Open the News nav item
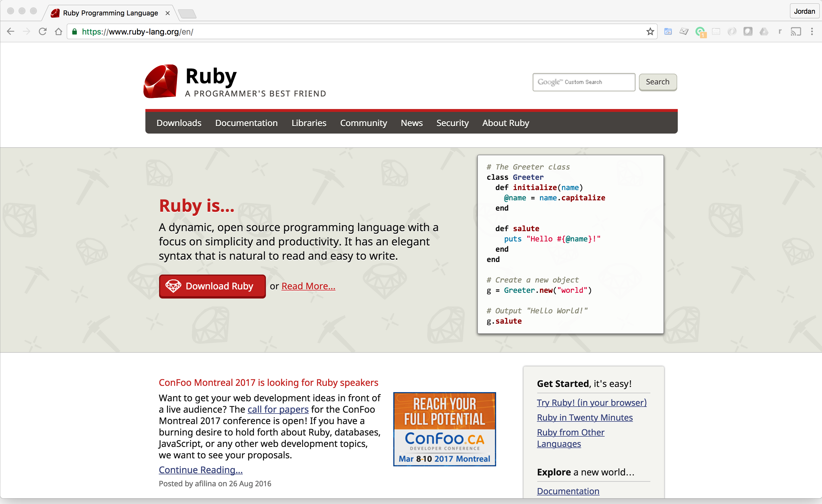 click(x=412, y=123)
